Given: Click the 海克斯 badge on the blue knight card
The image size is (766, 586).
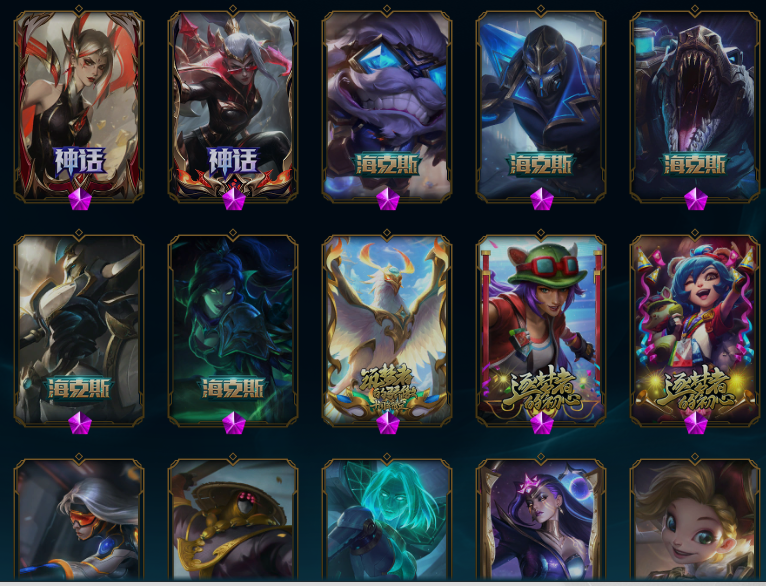Looking at the screenshot, I should coord(541,165).
